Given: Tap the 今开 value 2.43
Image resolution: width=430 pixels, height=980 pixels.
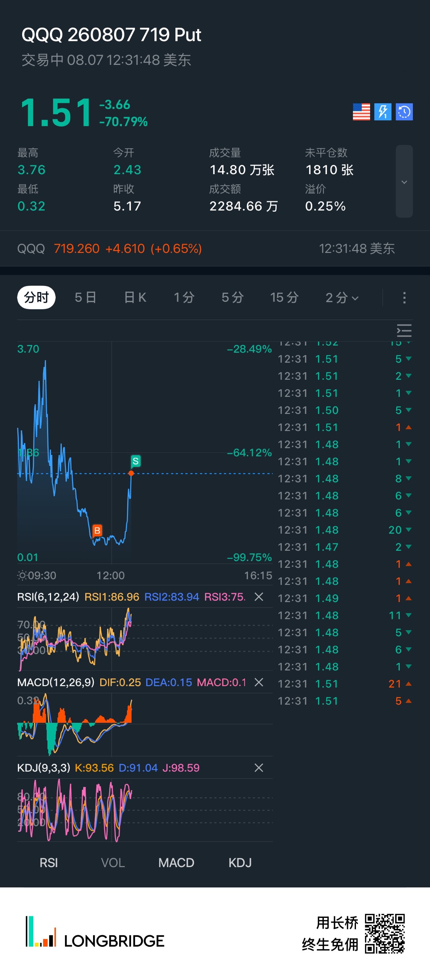Looking at the screenshot, I should pyautogui.click(x=127, y=170).
